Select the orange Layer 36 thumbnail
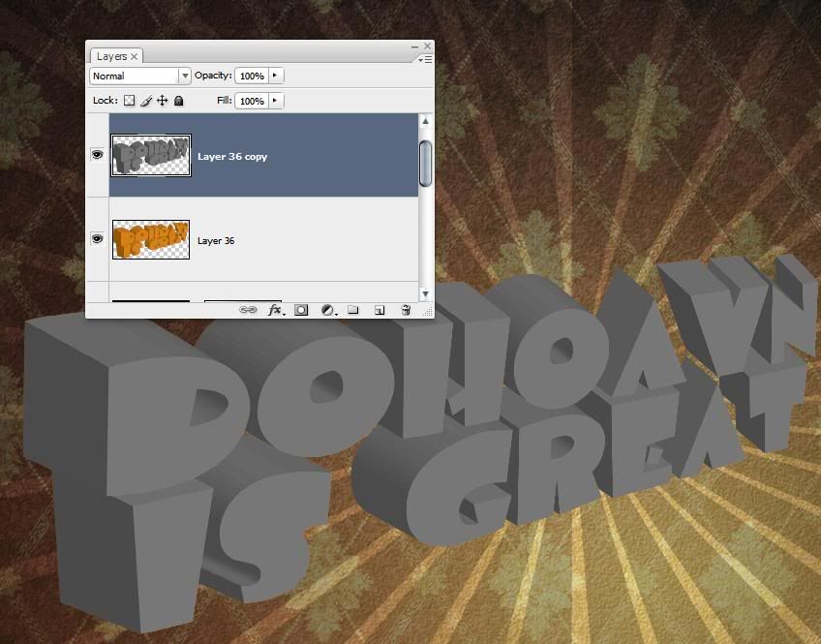Image resolution: width=821 pixels, height=644 pixels. [x=151, y=240]
